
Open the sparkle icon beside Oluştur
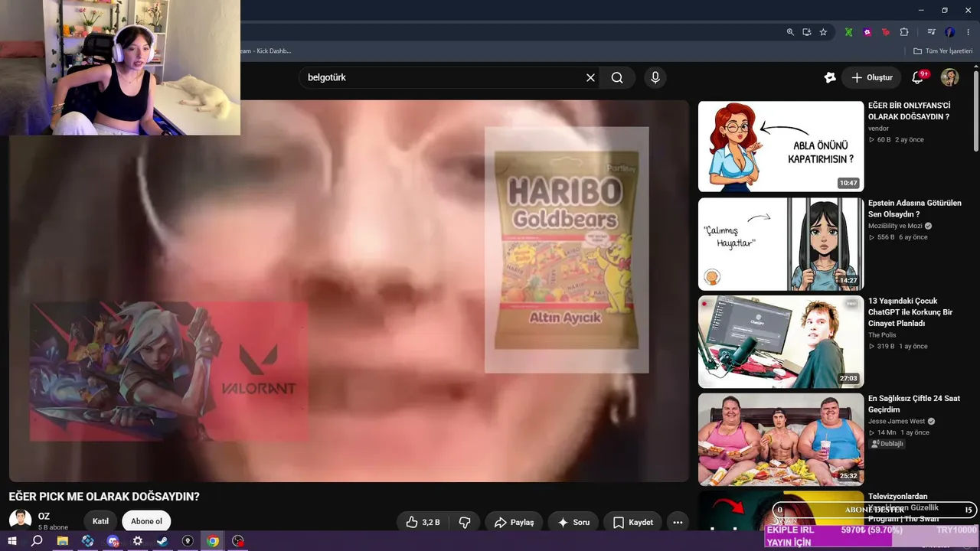click(830, 77)
